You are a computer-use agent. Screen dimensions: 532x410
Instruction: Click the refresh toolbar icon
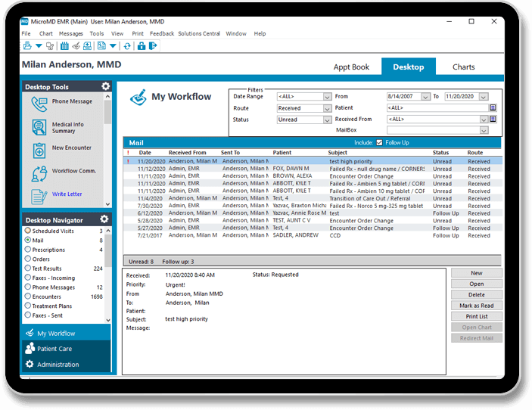pos(127,46)
